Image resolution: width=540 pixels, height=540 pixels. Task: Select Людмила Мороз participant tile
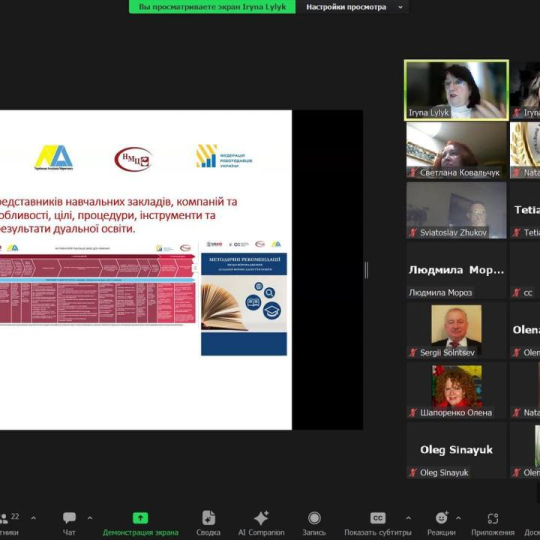click(x=456, y=270)
